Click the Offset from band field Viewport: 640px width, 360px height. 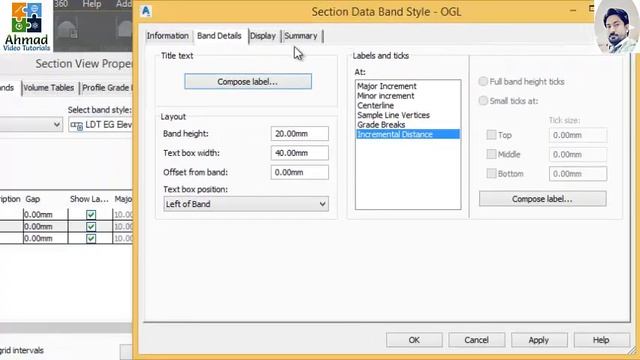300,172
